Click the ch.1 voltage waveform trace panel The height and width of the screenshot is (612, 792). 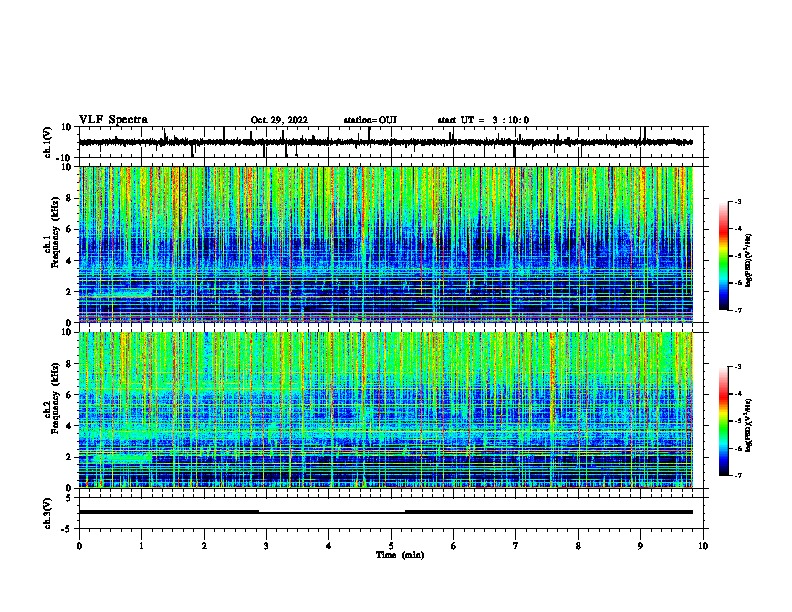(391, 142)
